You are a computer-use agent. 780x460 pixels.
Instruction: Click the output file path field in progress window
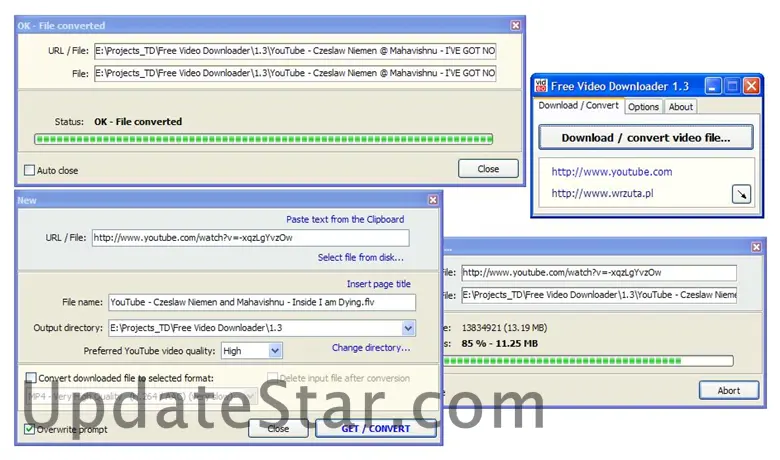pyautogui.click(x=599, y=295)
